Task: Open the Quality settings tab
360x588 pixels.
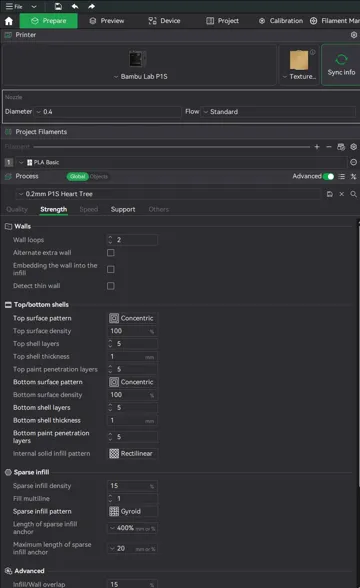Action: (17, 209)
